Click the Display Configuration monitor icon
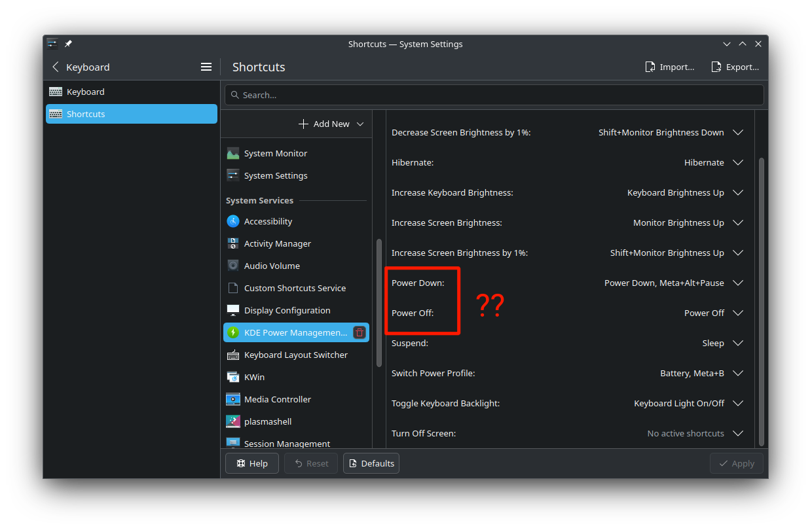The image size is (812, 530). [x=232, y=309]
